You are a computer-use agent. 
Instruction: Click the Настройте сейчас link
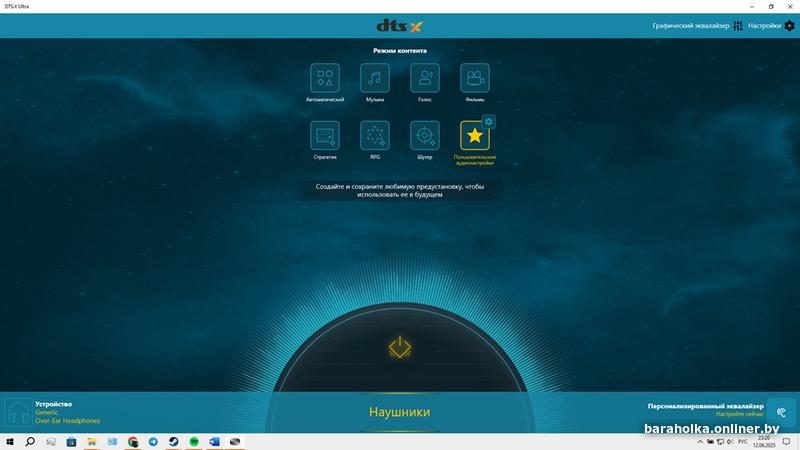tap(740, 414)
